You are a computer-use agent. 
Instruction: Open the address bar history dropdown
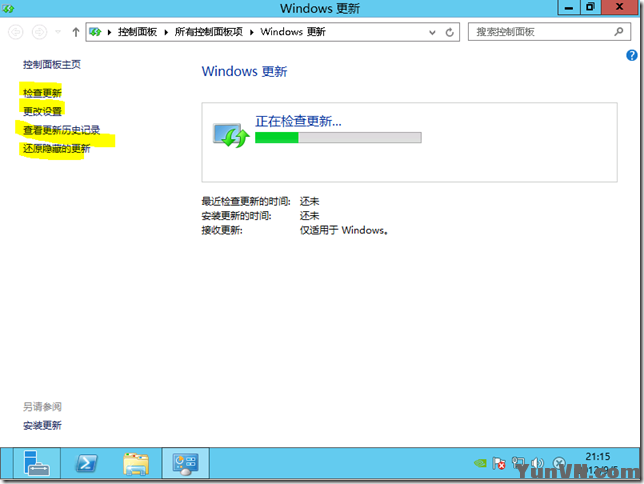[432, 32]
